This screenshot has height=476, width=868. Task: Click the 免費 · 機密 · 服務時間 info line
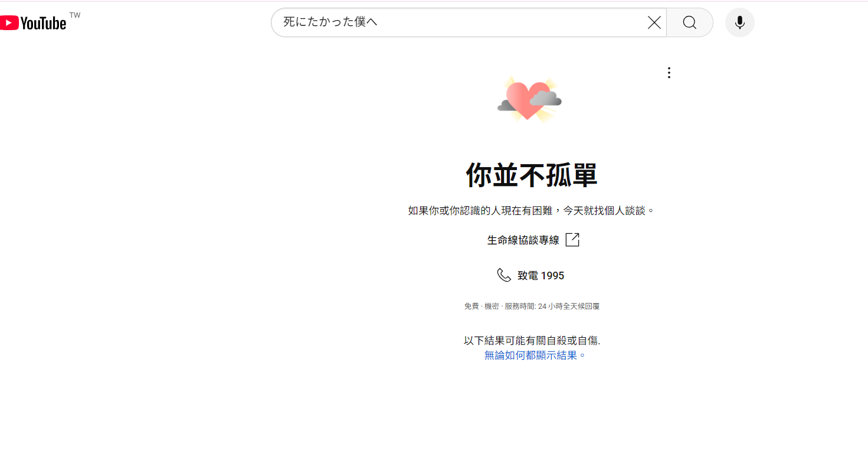(532, 307)
